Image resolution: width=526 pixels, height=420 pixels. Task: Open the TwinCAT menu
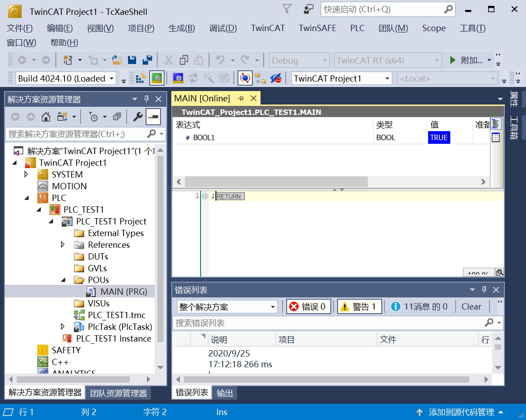tap(268, 28)
